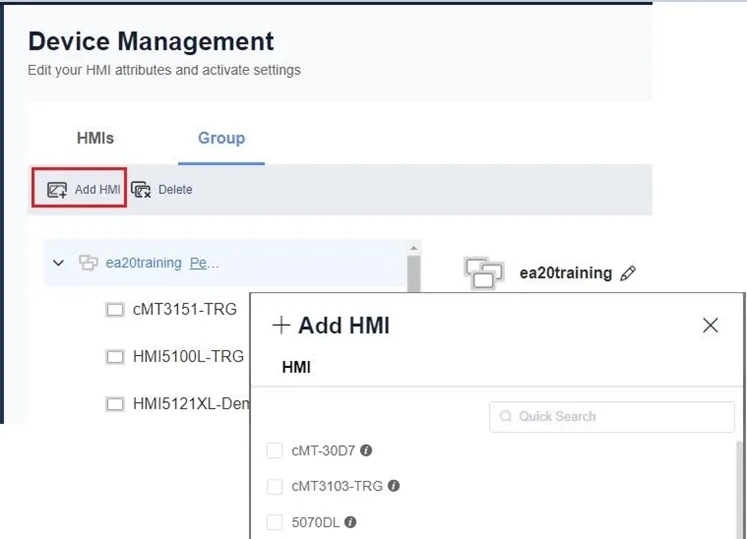Click the info icon next to cMT3103-TRG

[394, 486]
